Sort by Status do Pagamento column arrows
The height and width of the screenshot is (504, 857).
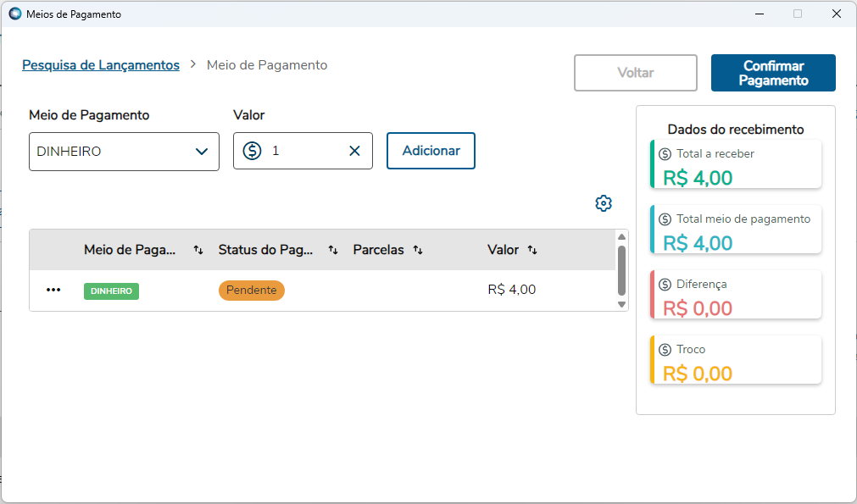tap(333, 250)
